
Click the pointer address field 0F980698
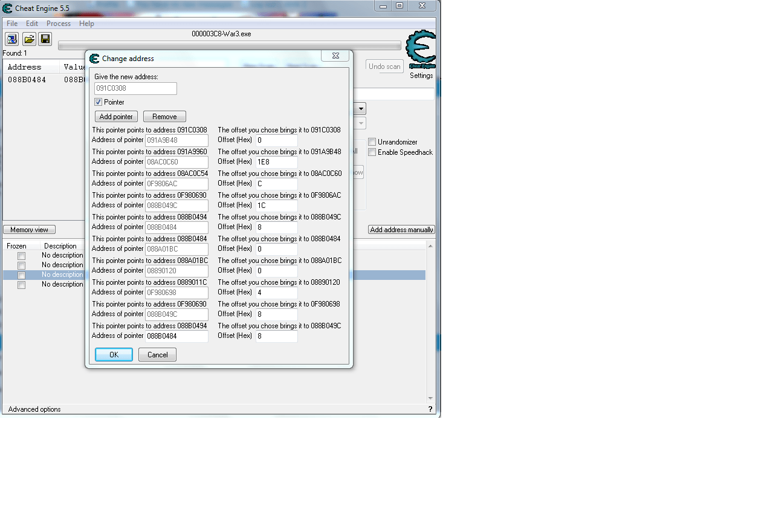(x=177, y=293)
